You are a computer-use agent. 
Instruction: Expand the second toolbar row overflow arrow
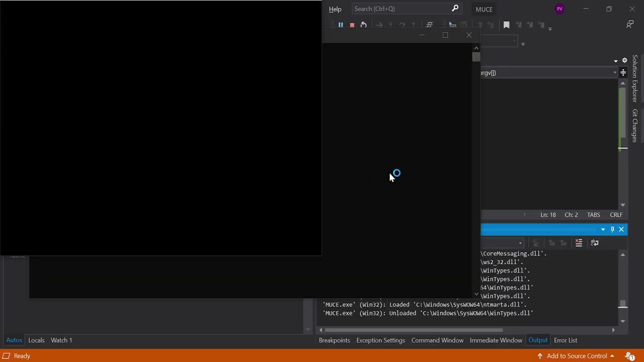[523, 44]
